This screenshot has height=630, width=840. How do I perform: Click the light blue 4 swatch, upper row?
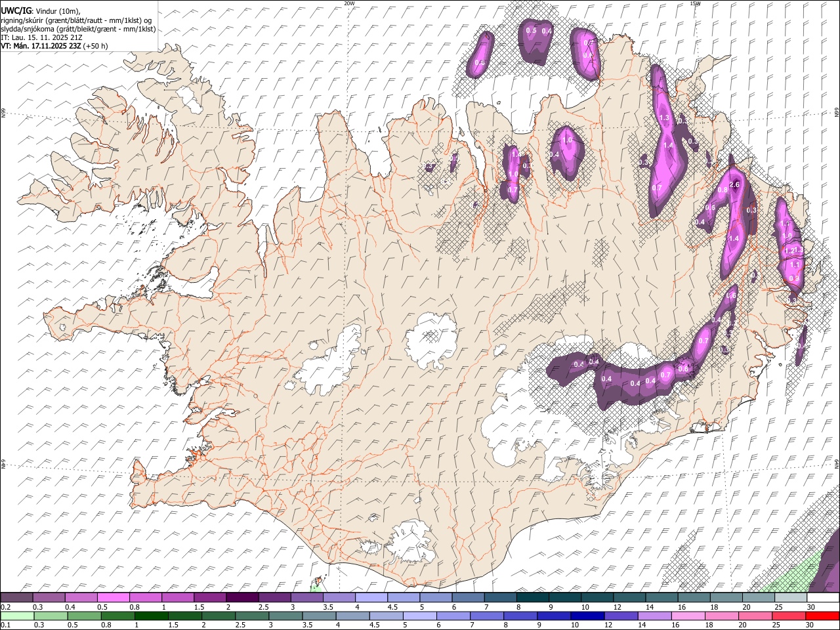[x=371, y=597]
